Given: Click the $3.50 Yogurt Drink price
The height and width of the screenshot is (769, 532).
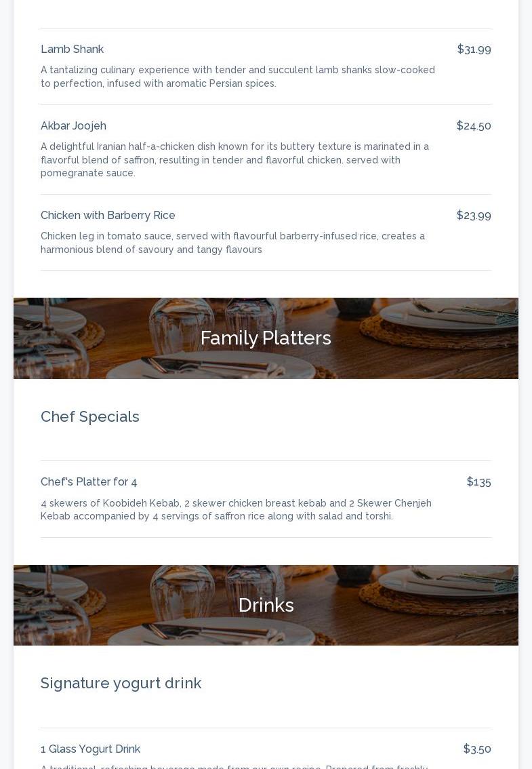Looking at the screenshot, I should pyautogui.click(x=476, y=749).
